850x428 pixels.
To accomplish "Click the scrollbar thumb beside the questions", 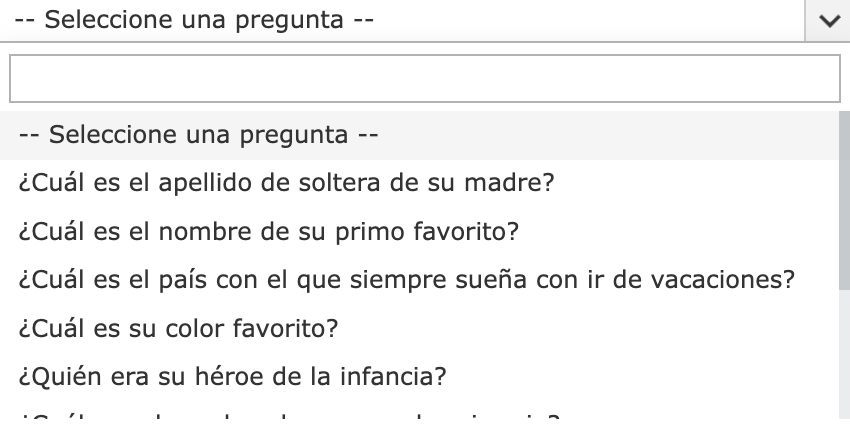I will pos(844,200).
